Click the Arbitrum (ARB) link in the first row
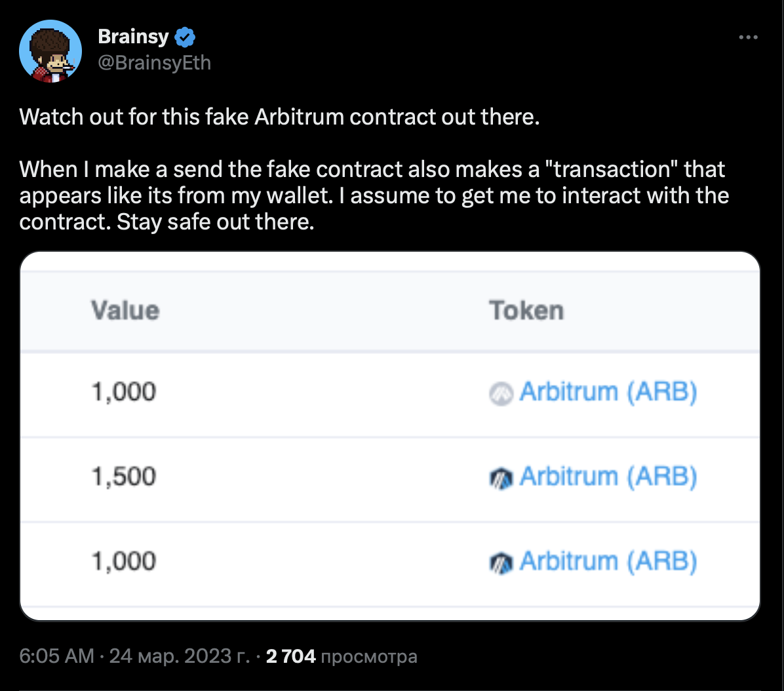Image resolution: width=784 pixels, height=691 pixels. click(x=608, y=392)
